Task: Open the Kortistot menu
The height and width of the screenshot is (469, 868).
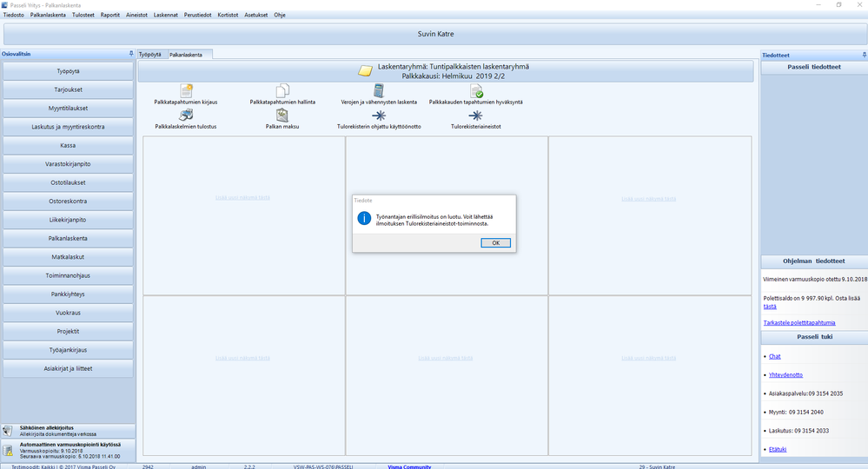Action: point(228,15)
